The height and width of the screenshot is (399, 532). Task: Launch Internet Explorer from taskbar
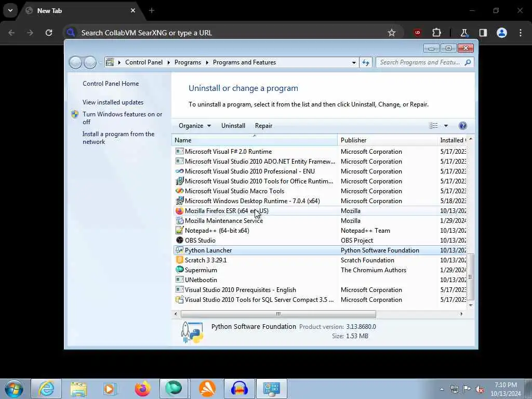tap(46, 389)
